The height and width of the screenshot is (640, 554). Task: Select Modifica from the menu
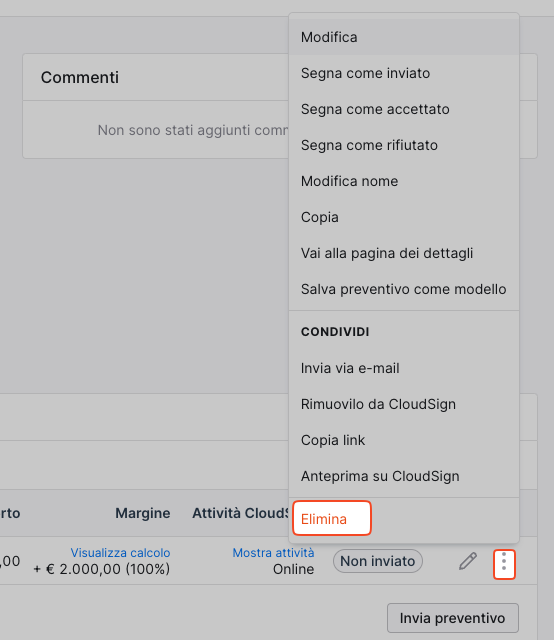[404, 37]
